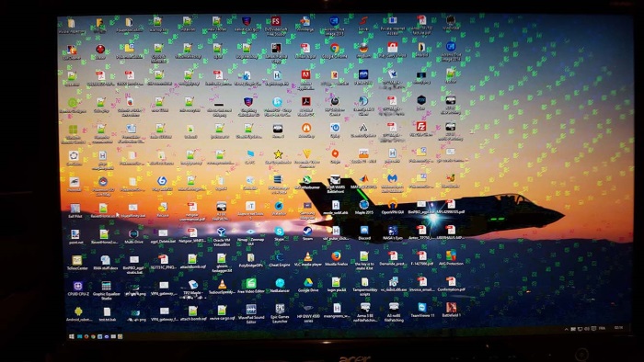Show hidden system tray icons chevron
The height and width of the screenshot is (362, 644).
[567, 329]
